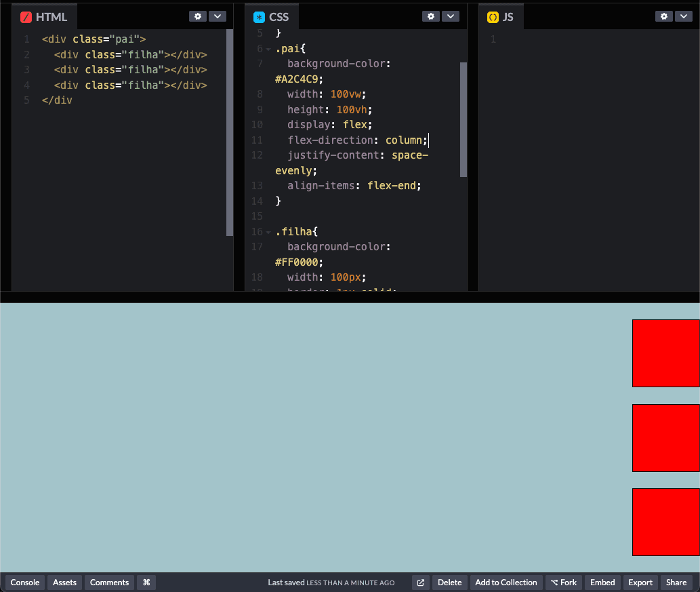
Task: Click the Share button
Action: (x=676, y=583)
